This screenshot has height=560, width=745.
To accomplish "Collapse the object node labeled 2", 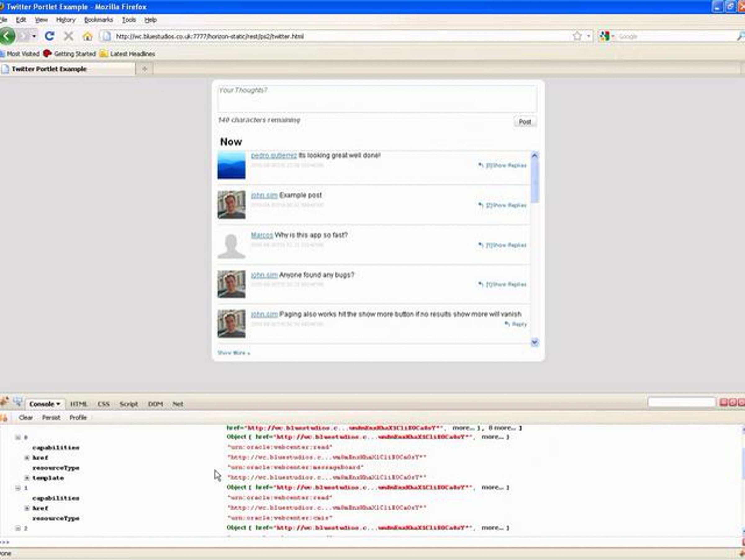I will pyautogui.click(x=18, y=528).
